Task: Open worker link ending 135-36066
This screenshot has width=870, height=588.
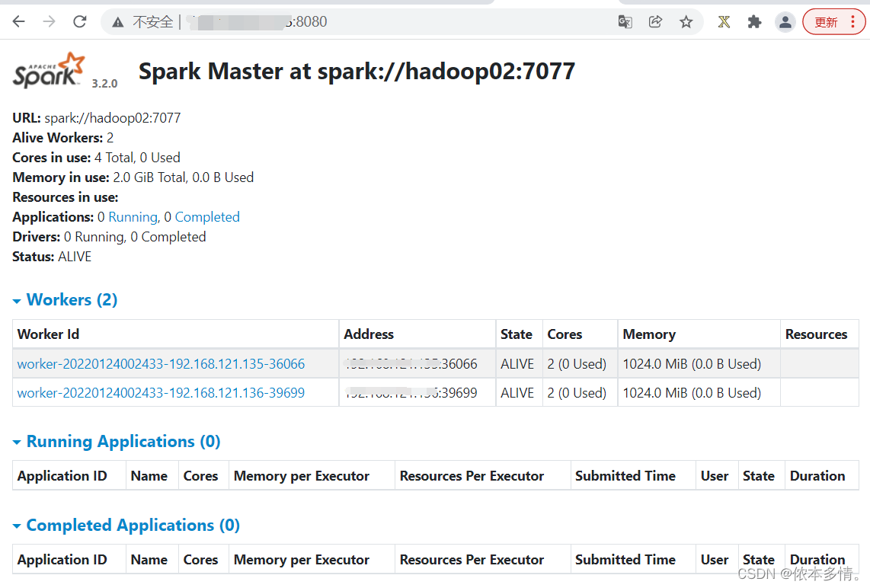Action: [161, 364]
